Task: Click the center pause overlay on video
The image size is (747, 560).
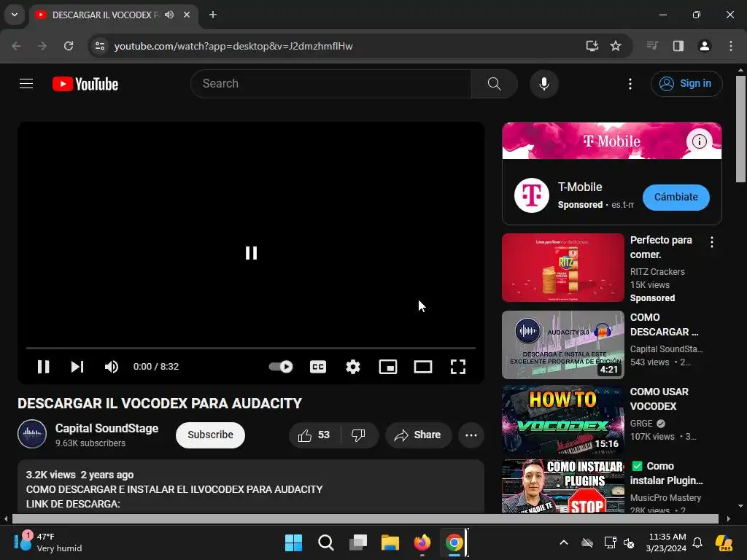Action: (251, 253)
